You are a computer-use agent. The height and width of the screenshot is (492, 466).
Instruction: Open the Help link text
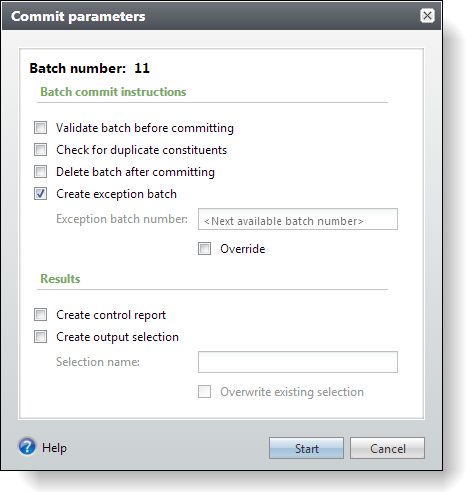[54, 448]
